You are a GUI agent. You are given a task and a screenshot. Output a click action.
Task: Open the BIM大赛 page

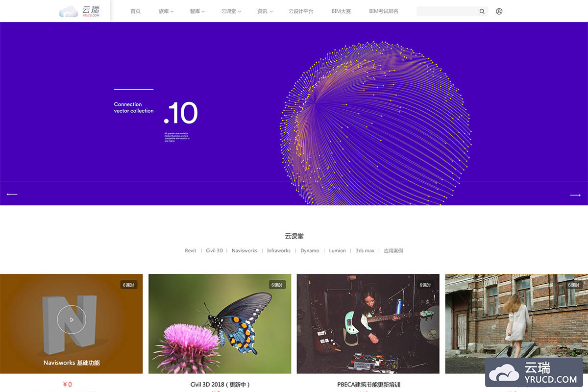(341, 11)
